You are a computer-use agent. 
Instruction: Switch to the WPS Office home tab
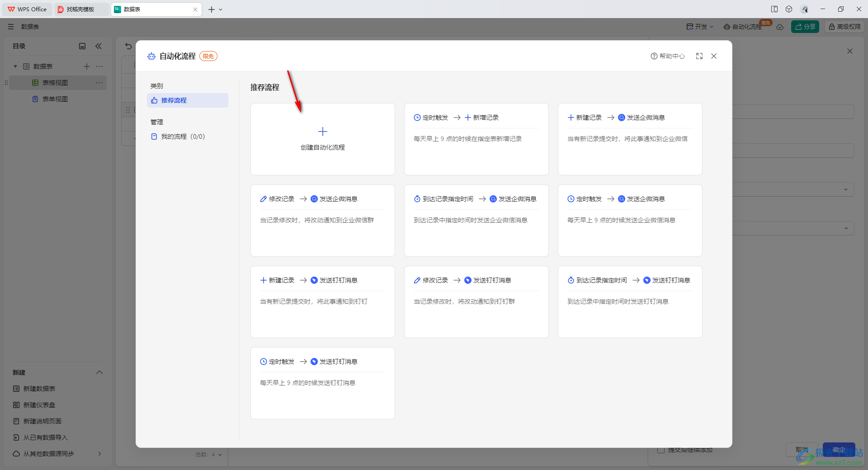(x=27, y=9)
